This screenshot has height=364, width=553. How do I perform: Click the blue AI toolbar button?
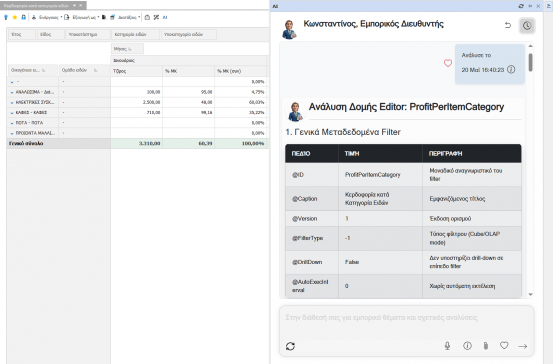[x=165, y=17]
